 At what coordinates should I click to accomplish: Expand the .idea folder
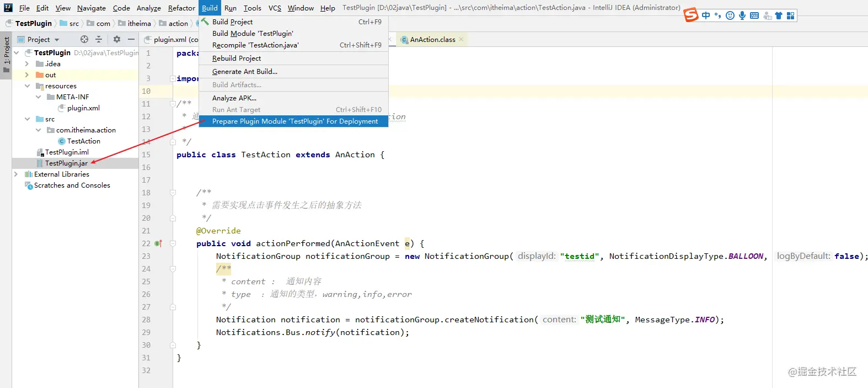(x=27, y=64)
